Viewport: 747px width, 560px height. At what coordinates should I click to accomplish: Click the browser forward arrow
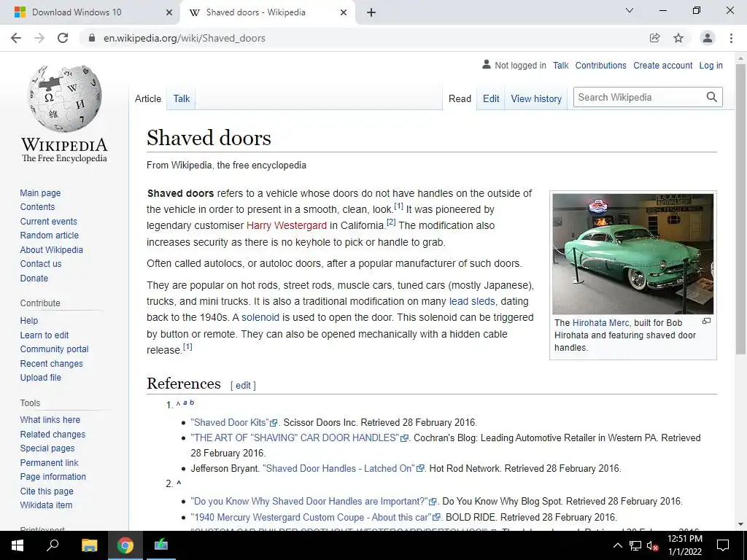[39, 38]
